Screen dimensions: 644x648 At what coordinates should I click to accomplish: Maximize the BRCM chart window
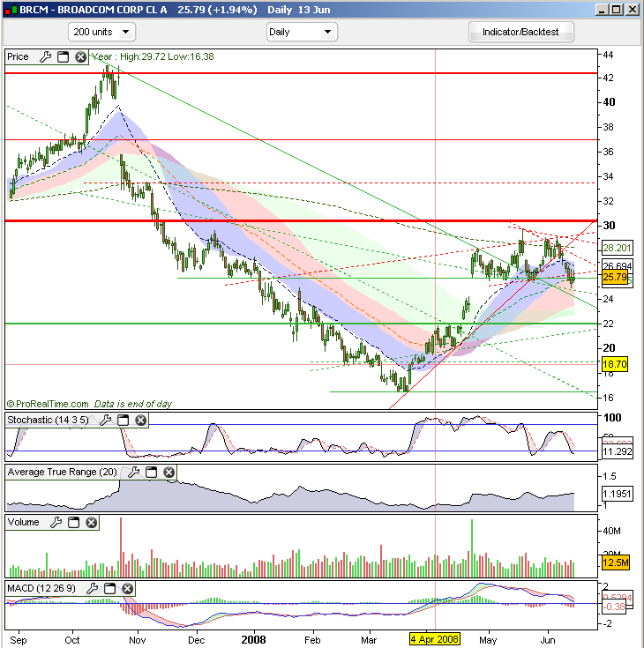coord(617,10)
